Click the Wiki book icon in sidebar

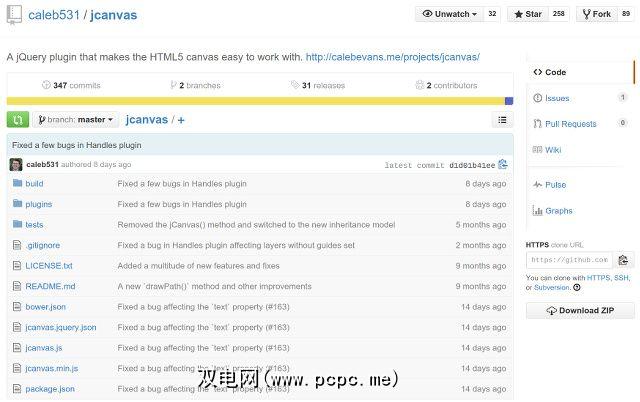click(x=538, y=149)
